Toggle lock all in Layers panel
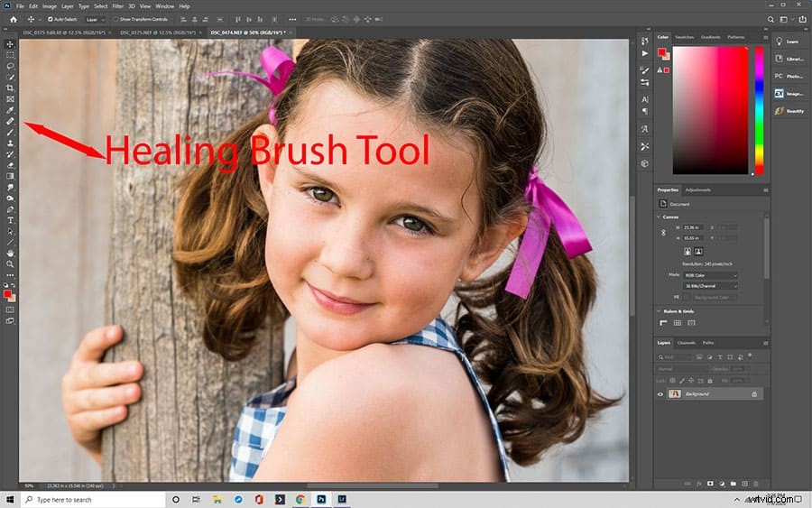This screenshot has width=812, height=508. 710,381
